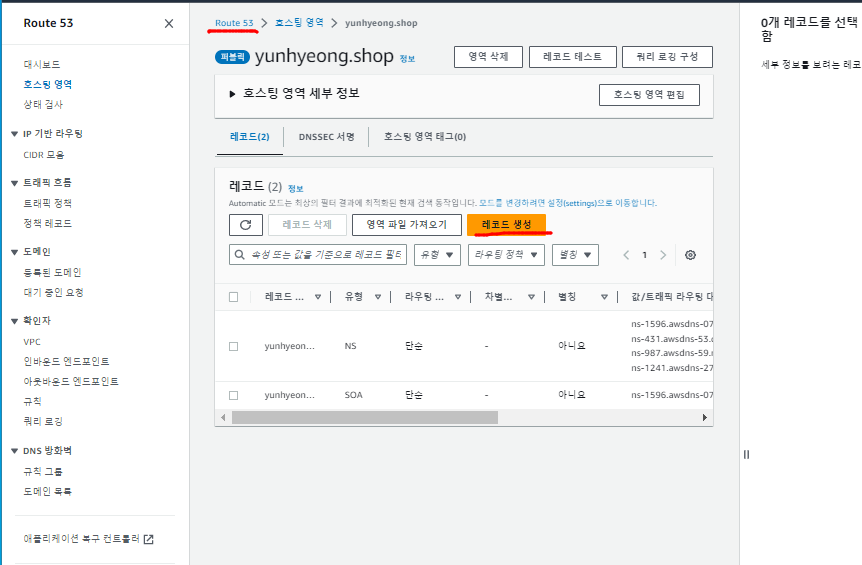Check the SOA record row checkbox

pos(234,395)
